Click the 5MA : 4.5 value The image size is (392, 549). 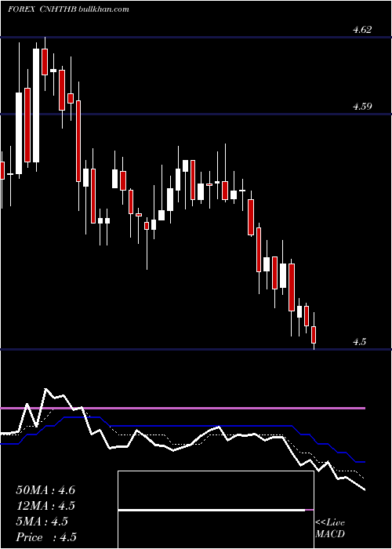tap(42, 522)
